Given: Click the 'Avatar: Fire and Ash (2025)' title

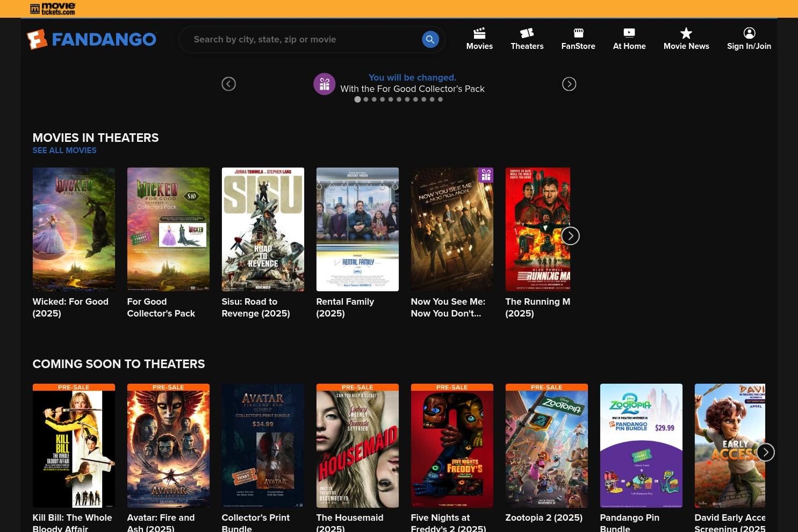Looking at the screenshot, I should (161, 522).
